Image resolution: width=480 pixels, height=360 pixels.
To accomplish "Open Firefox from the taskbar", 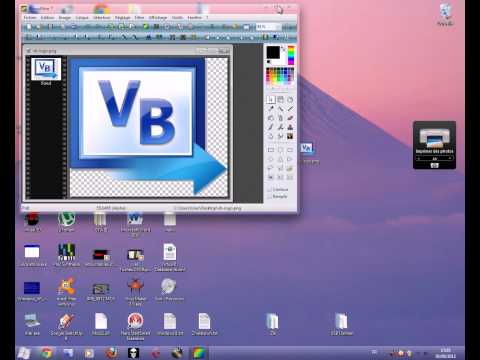I will tap(111, 353).
